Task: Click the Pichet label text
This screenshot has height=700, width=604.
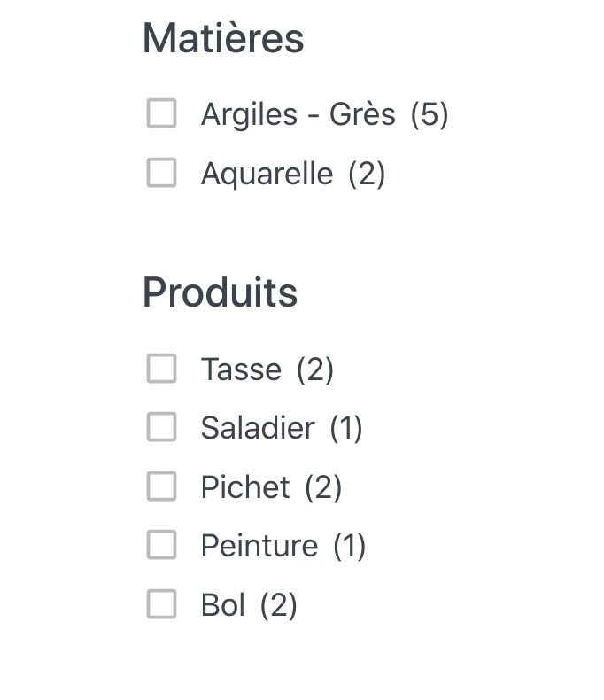Action: click(245, 487)
